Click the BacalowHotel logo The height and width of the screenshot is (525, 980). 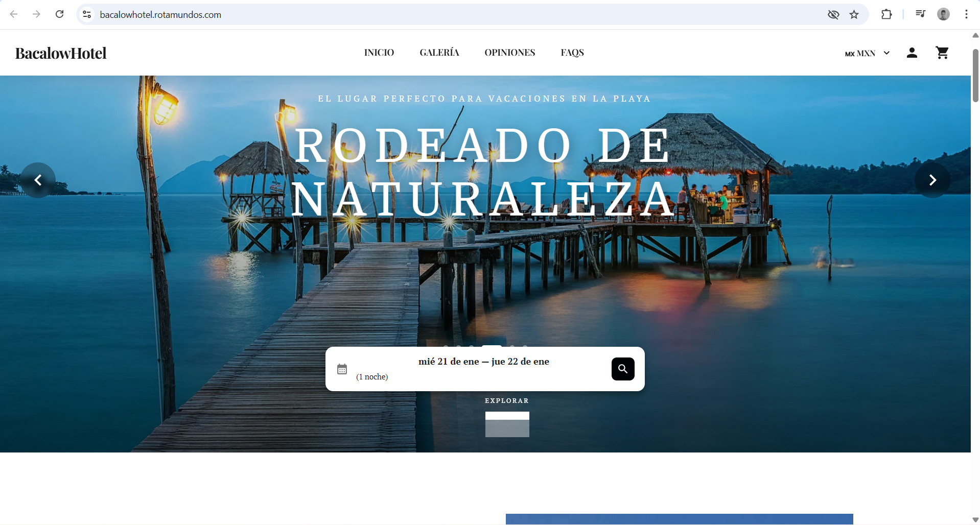[60, 53]
